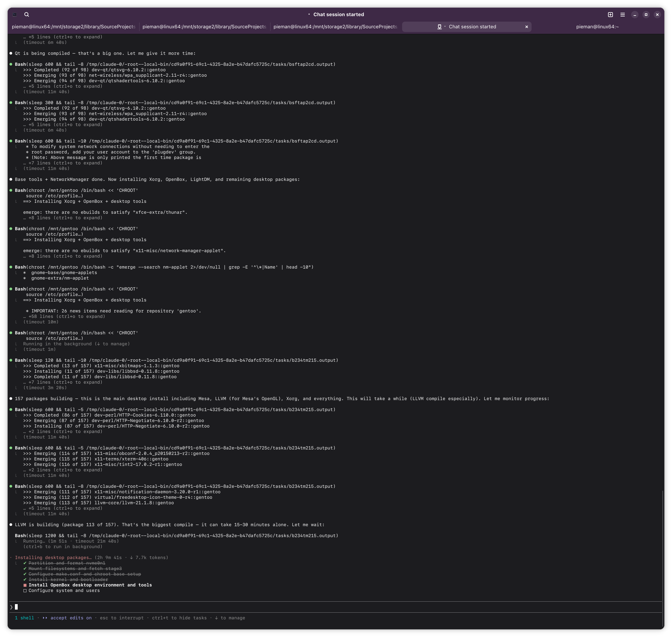The height and width of the screenshot is (637, 672).
Task: Switch to the first SourceProjects tab
Action: click(73, 27)
